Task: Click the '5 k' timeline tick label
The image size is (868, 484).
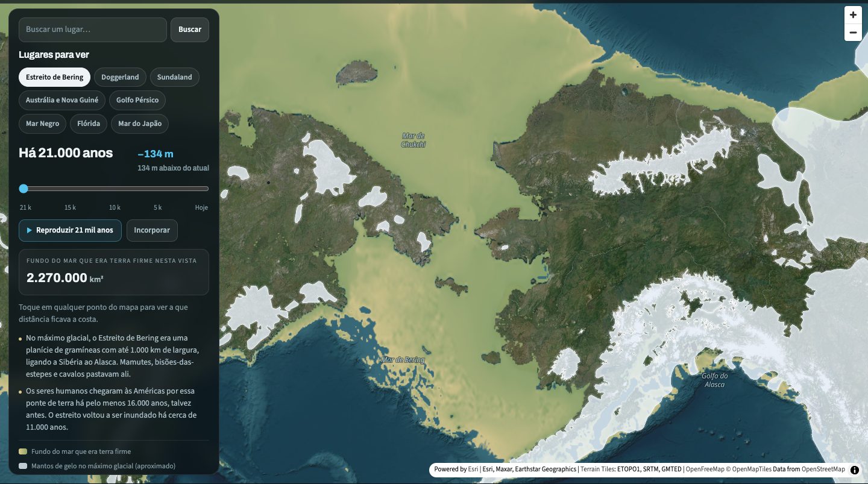Action: (157, 207)
